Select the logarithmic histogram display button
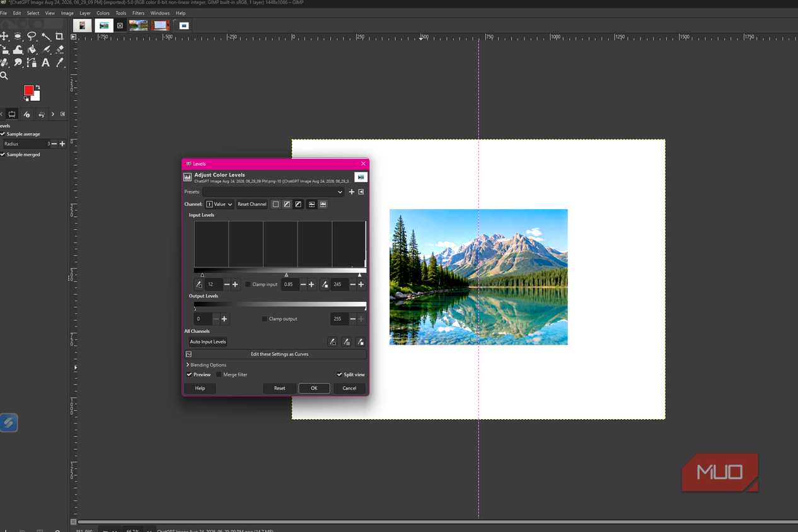 pos(323,204)
